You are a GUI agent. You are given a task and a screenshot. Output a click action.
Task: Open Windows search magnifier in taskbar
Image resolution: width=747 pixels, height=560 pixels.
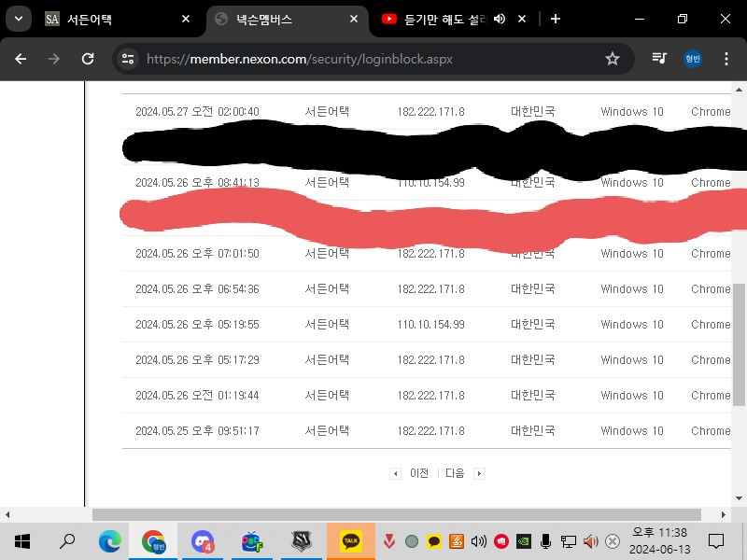(x=67, y=540)
